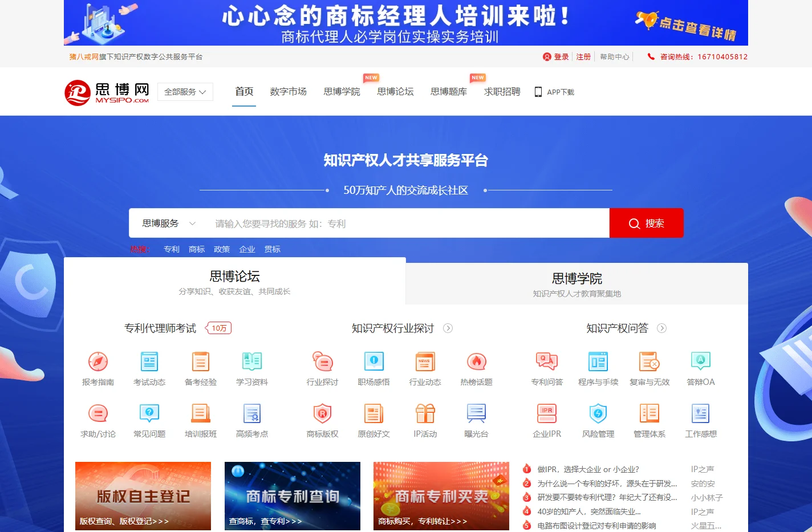Click author name 小小林子
The image size is (812, 532).
[x=707, y=497]
